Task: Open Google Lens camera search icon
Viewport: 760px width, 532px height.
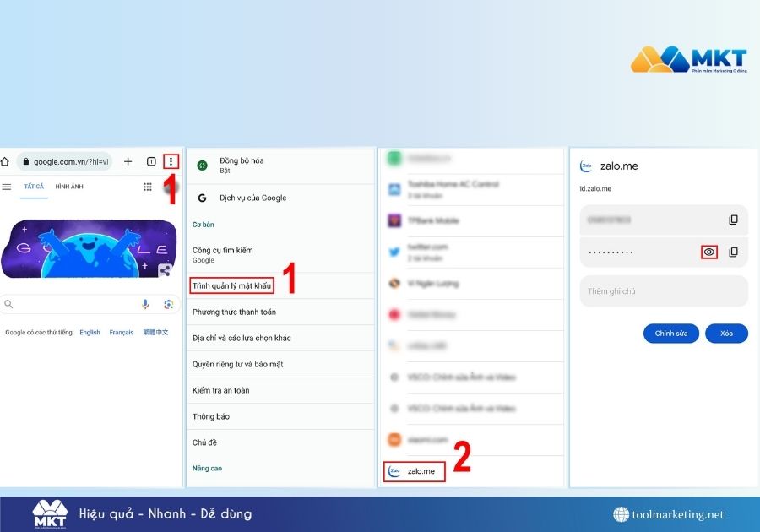Action: [x=168, y=304]
